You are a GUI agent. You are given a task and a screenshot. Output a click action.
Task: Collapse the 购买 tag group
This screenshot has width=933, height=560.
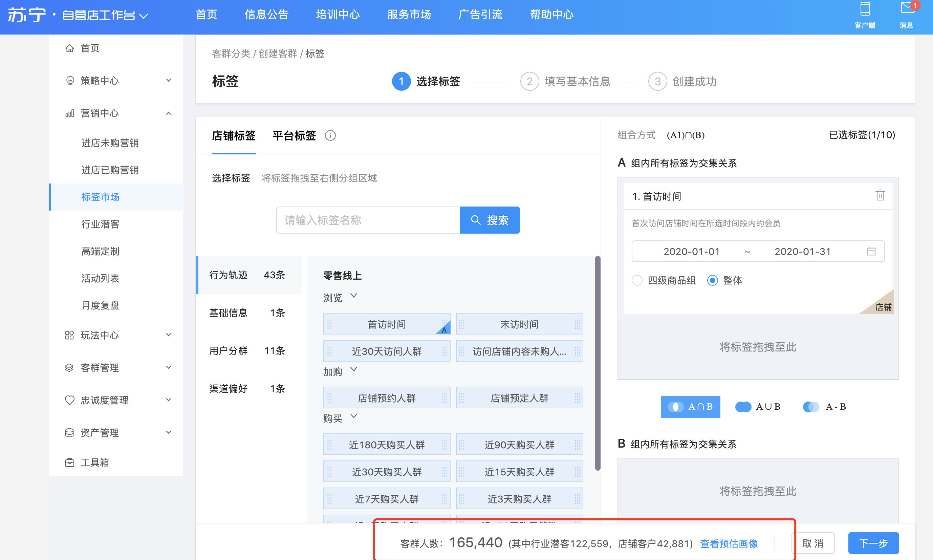tap(353, 416)
